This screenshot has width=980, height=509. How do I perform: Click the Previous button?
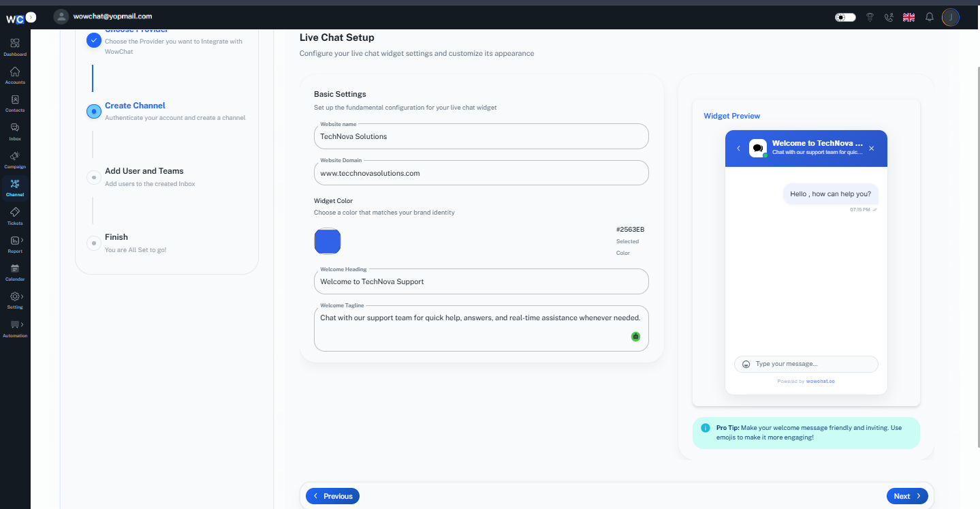tap(332, 496)
